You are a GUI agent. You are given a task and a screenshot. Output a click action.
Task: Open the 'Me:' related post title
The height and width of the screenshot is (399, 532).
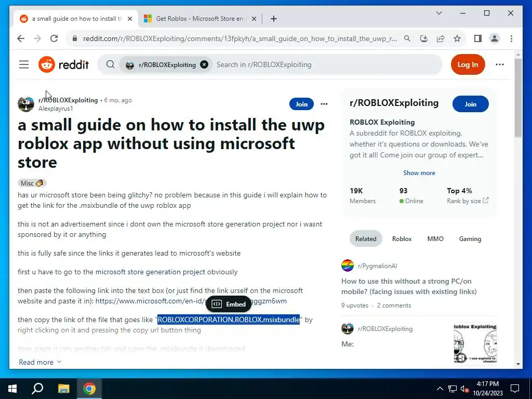pos(348,344)
